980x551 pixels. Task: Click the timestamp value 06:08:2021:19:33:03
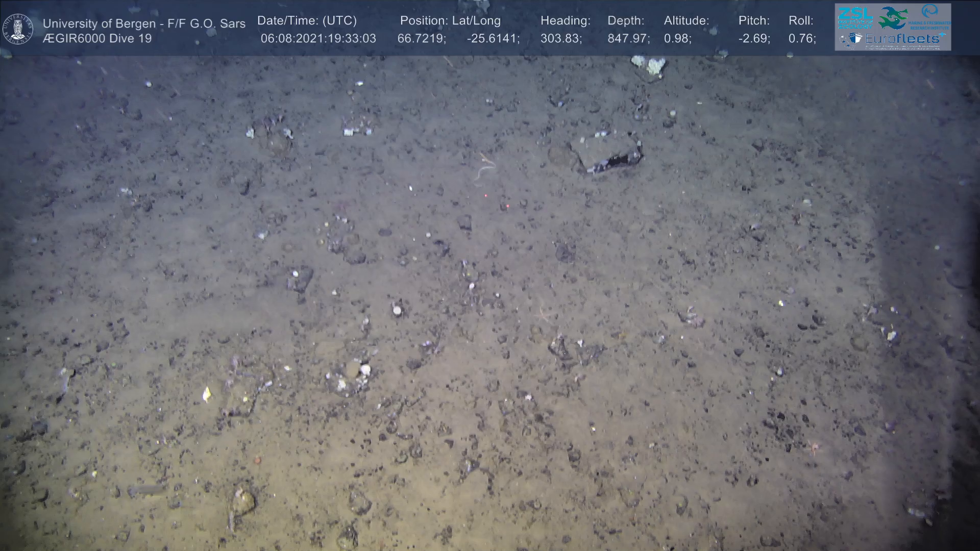click(318, 39)
